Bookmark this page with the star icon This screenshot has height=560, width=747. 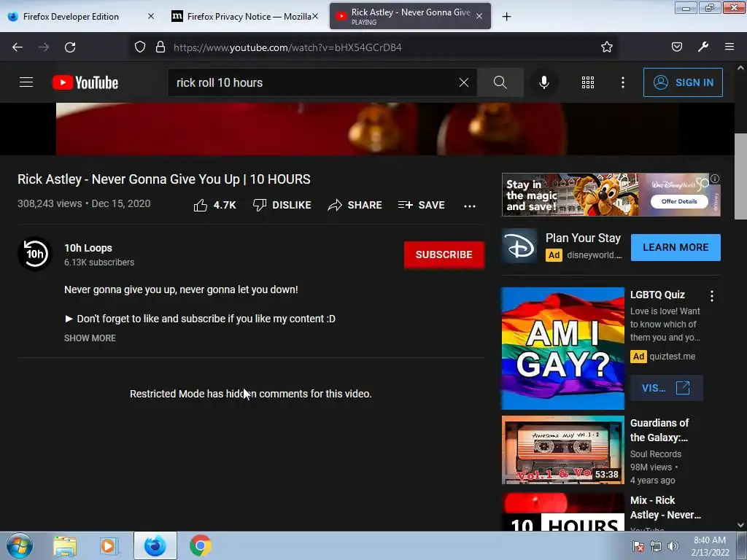[606, 47]
